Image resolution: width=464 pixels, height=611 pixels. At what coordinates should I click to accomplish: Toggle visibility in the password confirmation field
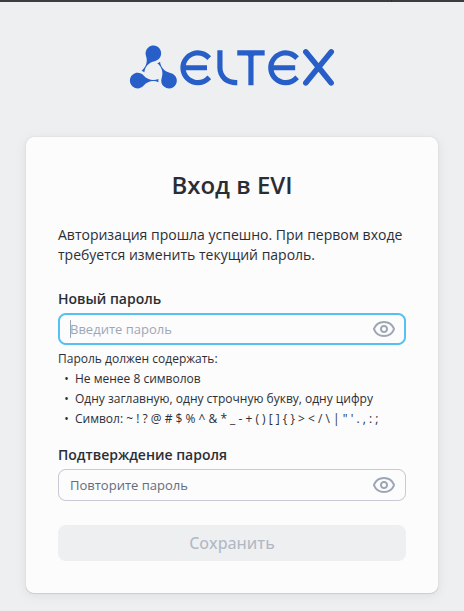384,485
